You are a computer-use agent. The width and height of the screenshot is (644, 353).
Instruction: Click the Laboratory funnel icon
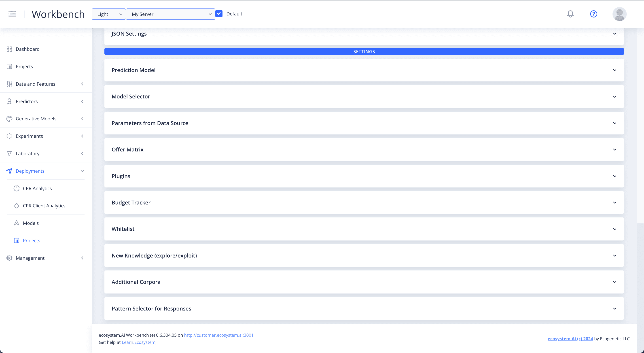9,154
